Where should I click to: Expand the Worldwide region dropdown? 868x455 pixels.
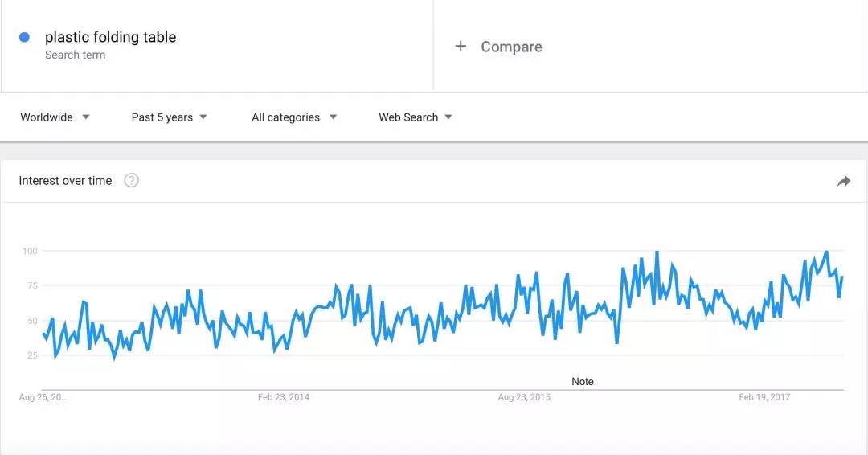pos(55,117)
